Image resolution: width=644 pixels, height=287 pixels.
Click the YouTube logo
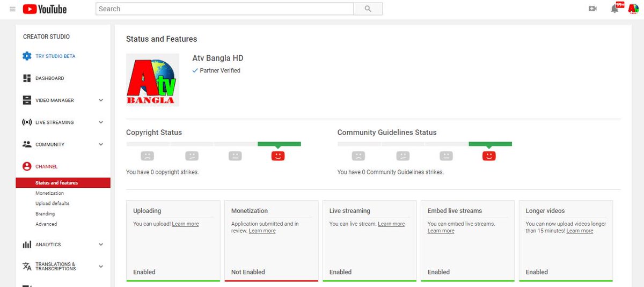[x=45, y=9]
